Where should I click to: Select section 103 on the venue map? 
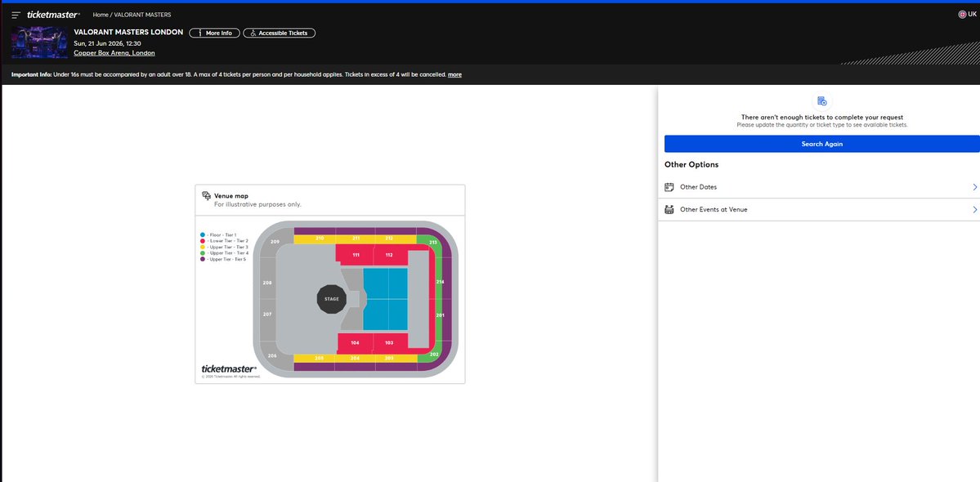point(389,343)
